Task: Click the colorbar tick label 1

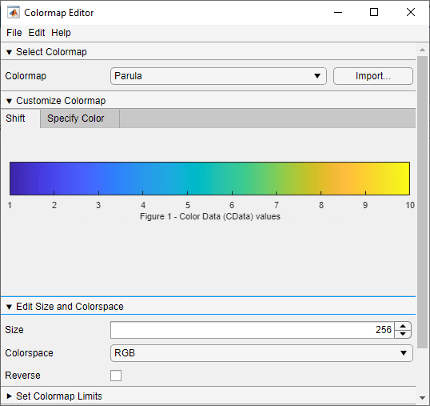Action: tap(10, 205)
